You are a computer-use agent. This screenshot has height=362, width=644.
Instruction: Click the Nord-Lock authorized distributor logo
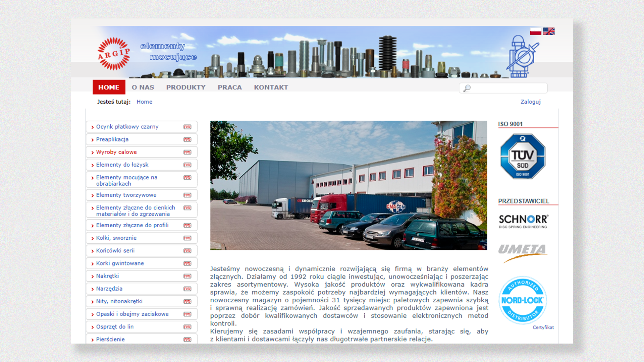coord(523,300)
